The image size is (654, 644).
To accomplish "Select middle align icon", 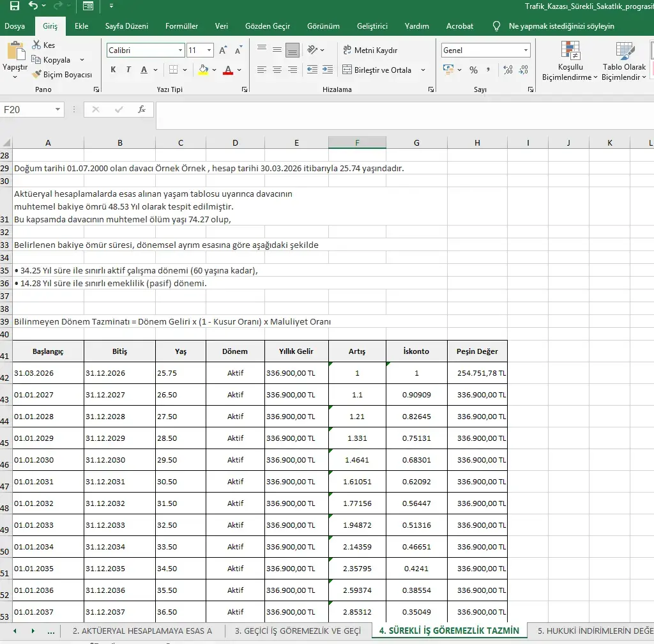I will click(277, 50).
